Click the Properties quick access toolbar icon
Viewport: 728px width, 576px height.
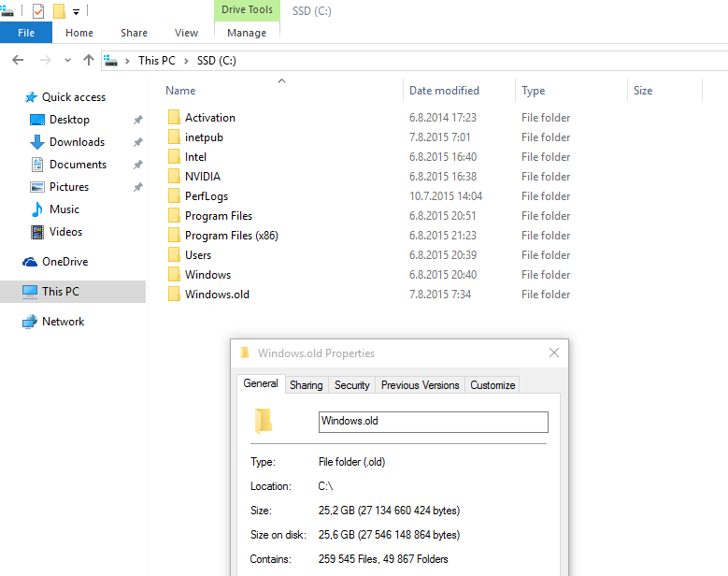click(x=38, y=10)
